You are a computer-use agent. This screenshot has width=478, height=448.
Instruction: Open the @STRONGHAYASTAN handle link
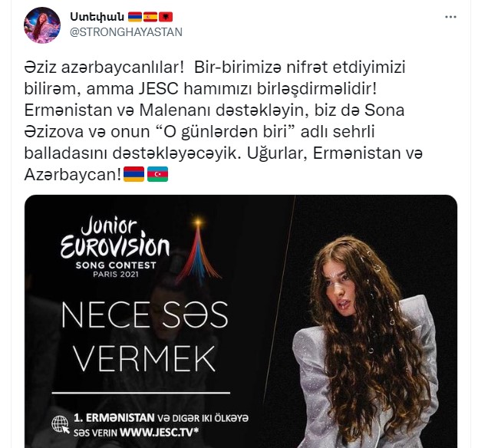click(x=126, y=32)
